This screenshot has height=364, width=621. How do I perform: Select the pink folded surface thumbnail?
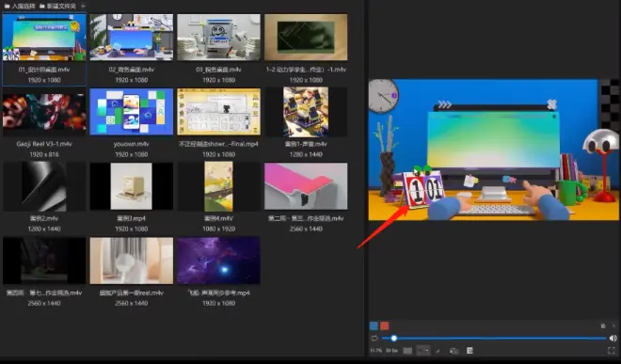point(306,186)
